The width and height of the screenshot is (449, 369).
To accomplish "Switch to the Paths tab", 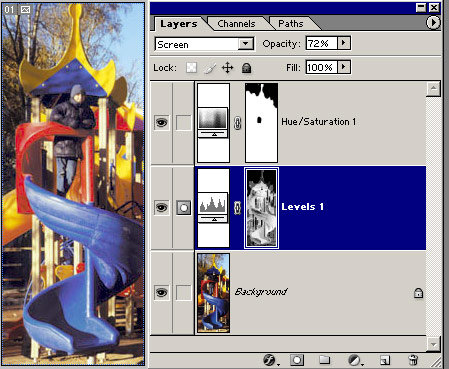I will (291, 24).
